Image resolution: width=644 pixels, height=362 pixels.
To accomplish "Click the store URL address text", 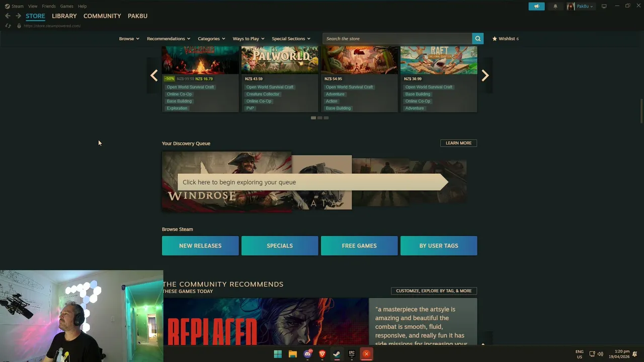I will coord(52,26).
